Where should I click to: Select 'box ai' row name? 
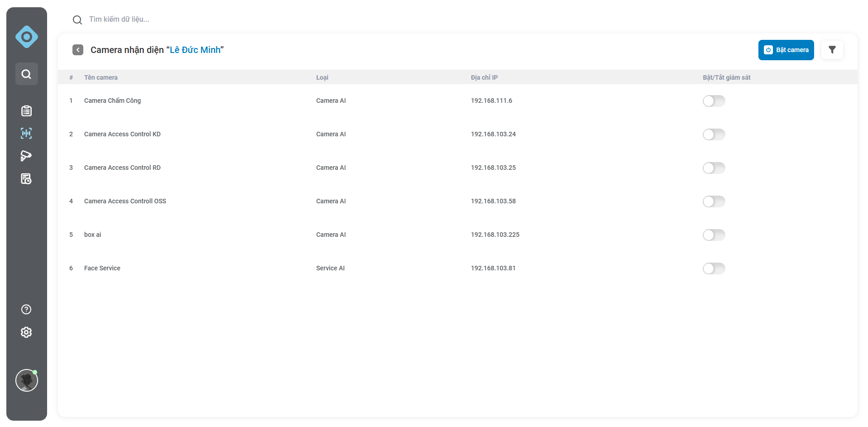pyautogui.click(x=93, y=235)
